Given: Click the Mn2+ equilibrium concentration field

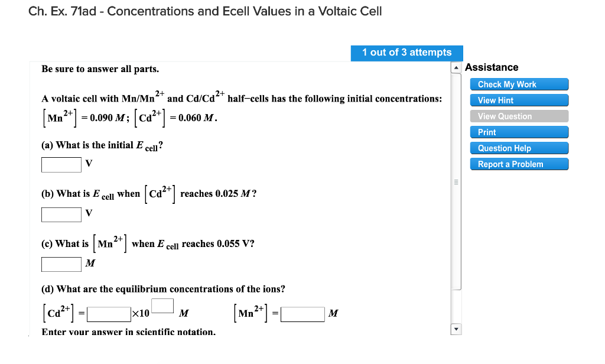Looking at the screenshot, I should click(x=303, y=314).
